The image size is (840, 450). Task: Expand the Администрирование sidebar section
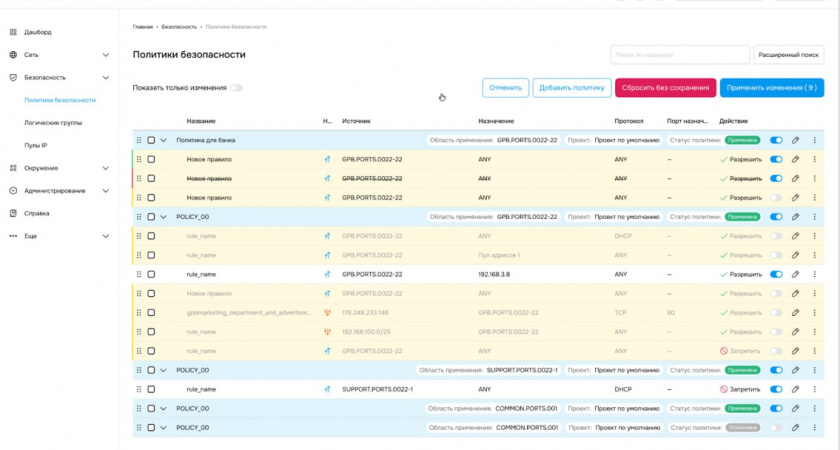point(106,190)
